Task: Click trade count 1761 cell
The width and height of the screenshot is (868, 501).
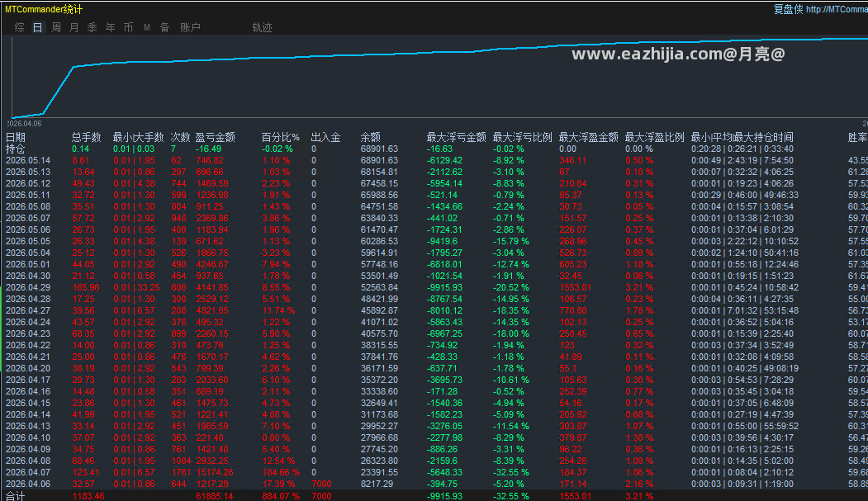Action: pos(181,472)
